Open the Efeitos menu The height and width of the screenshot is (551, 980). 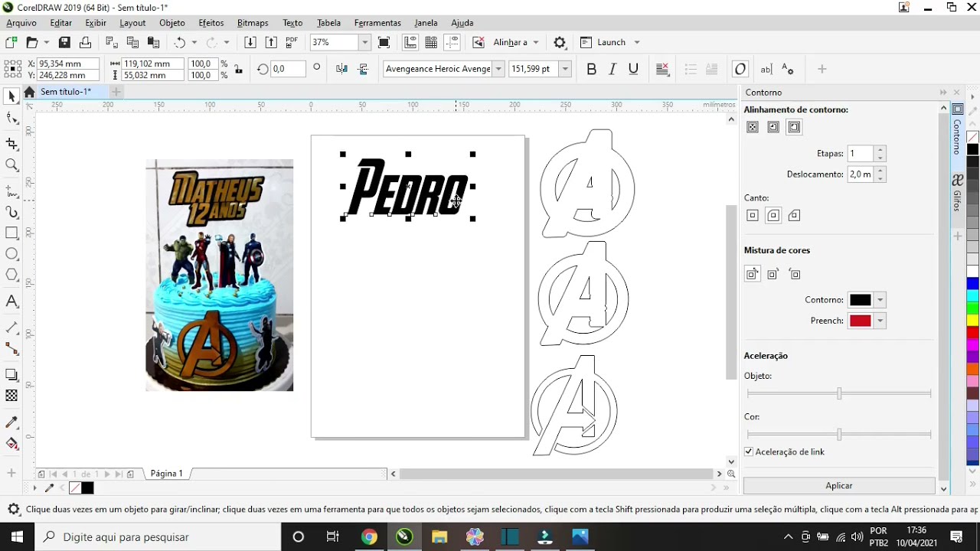click(x=211, y=23)
